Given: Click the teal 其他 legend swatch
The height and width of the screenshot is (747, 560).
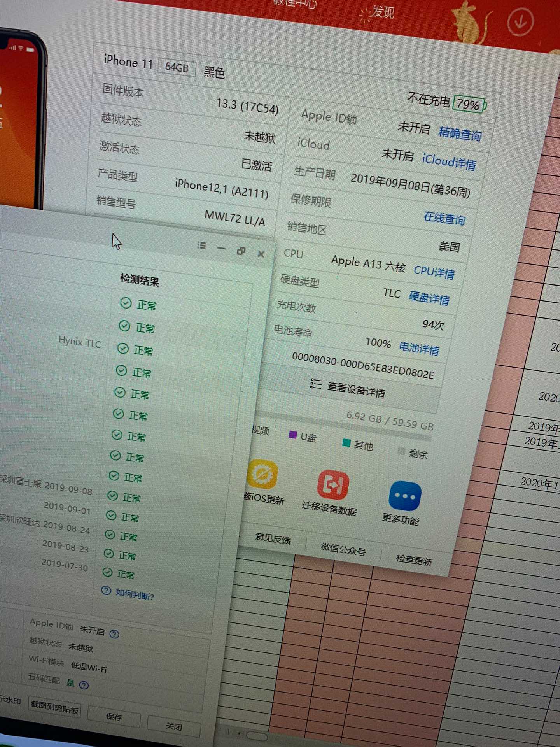Looking at the screenshot, I should point(346,443).
